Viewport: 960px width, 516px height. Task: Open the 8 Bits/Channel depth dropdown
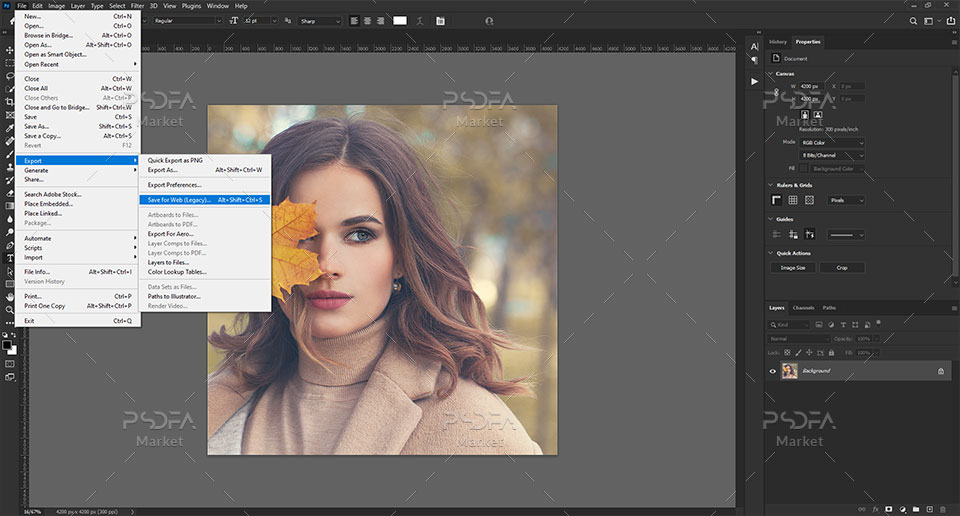coord(833,155)
